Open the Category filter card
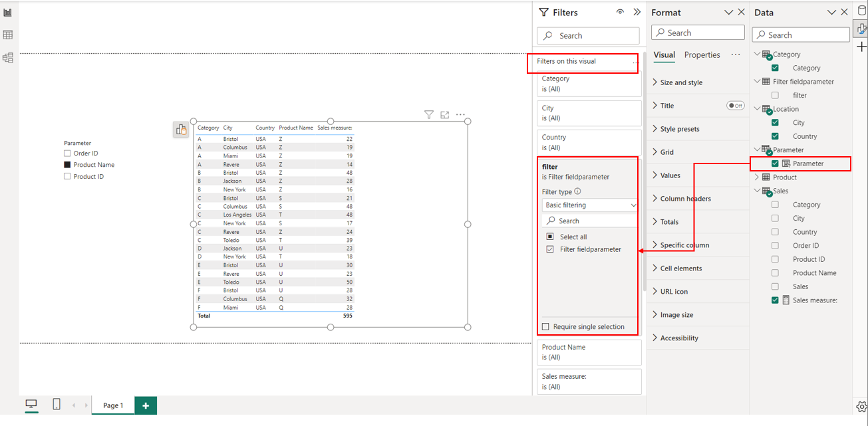This screenshot has height=426, width=868. (x=589, y=83)
